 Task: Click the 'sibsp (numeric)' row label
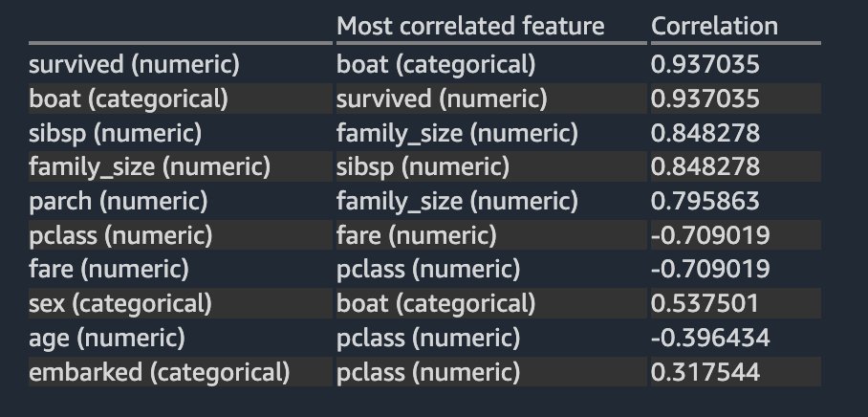[x=115, y=133]
